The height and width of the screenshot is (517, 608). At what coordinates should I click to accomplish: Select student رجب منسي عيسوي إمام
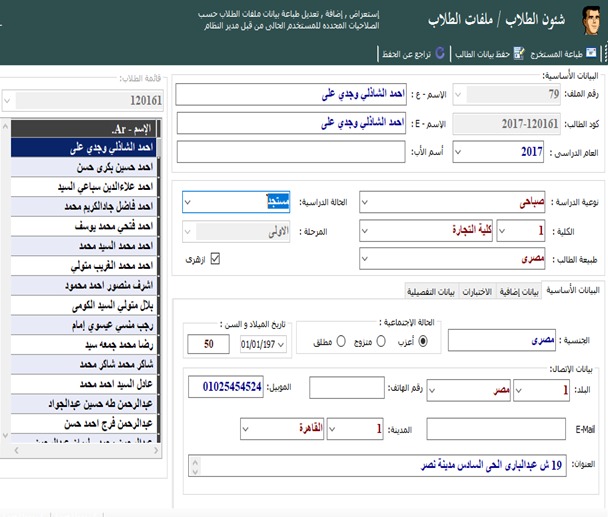click(84, 325)
